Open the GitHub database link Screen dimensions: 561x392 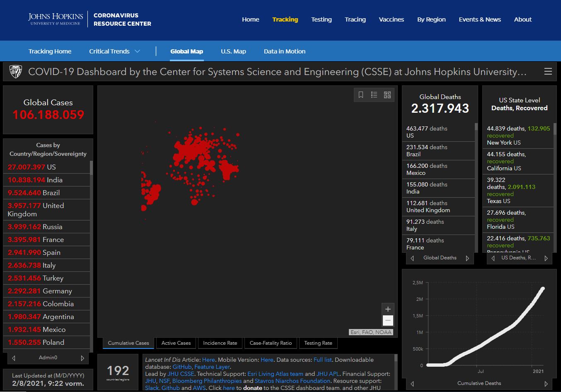point(182,367)
